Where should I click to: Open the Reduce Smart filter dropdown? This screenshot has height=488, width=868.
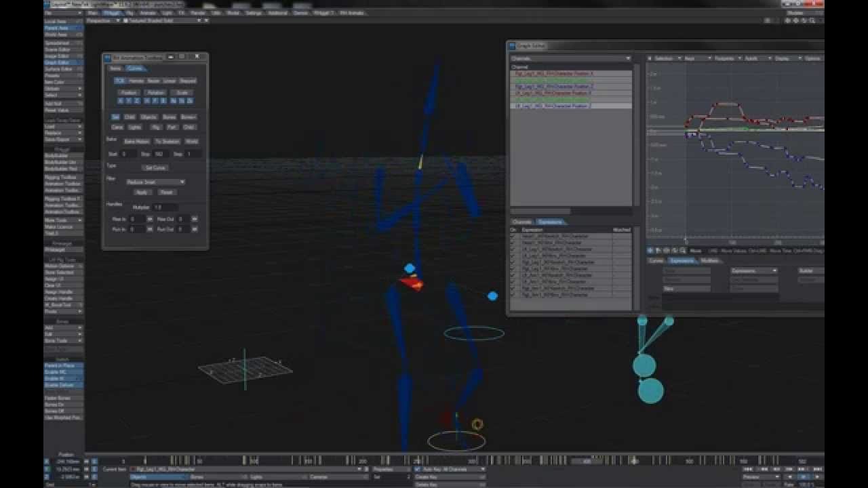155,182
